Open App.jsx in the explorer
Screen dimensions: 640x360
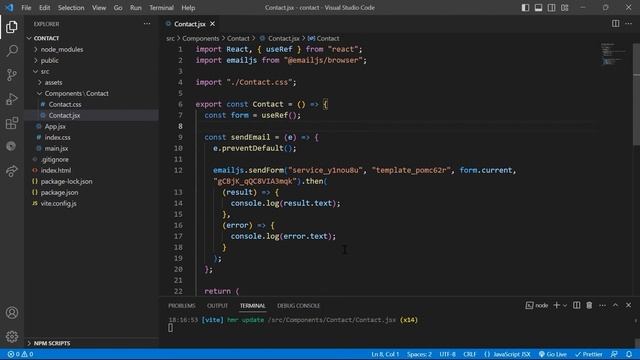pyautogui.click(x=91, y=127)
